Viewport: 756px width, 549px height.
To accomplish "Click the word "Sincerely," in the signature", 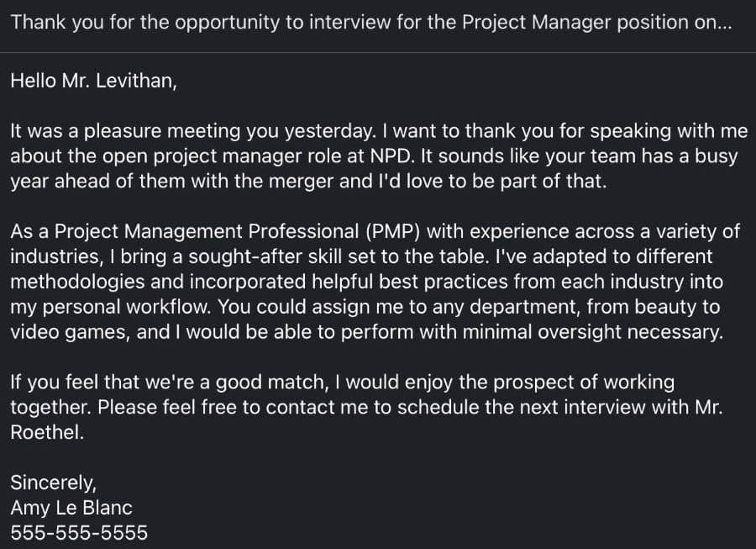I will click(54, 483).
